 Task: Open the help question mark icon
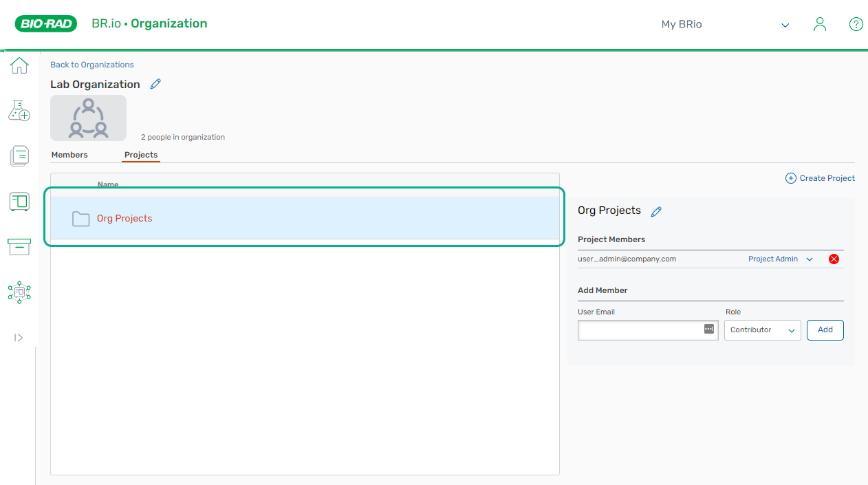coord(856,24)
